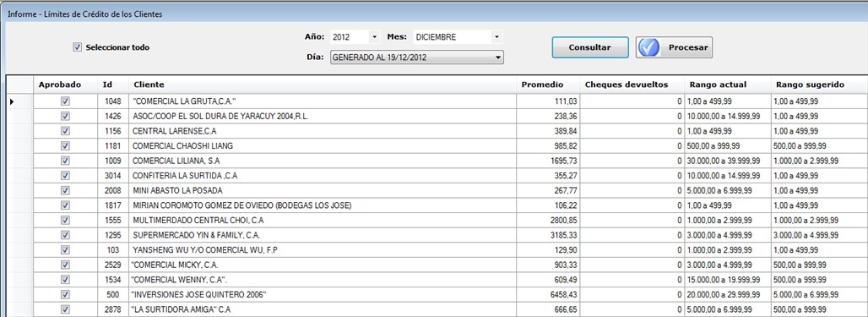Click the Rango sugerido column header
This screenshot has height=317, width=868.
pos(819,85)
